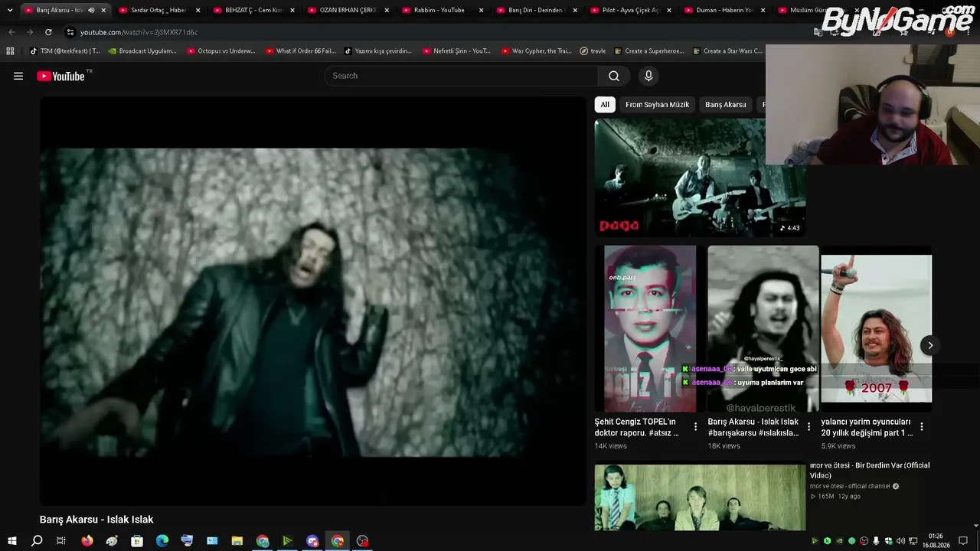Switch to the Barış Diri - Derinden tab
The height and width of the screenshot is (551, 980).
point(537,10)
